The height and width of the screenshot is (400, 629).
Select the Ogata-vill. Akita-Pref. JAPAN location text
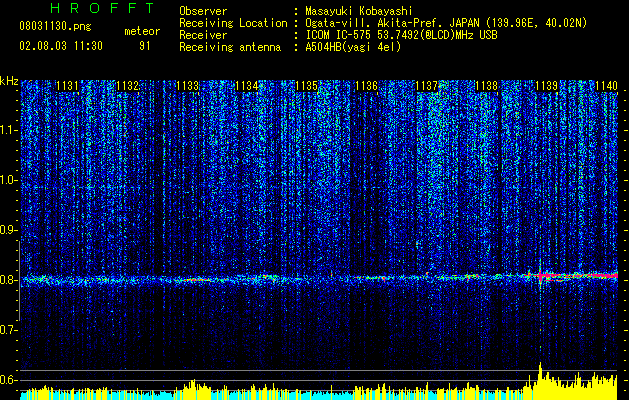tap(446, 23)
